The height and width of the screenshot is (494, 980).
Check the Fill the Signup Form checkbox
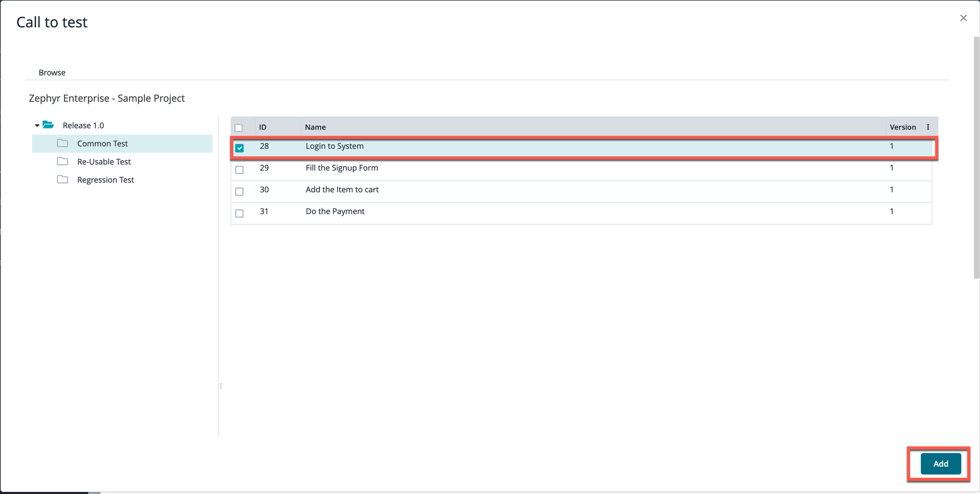pyautogui.click(x=239, y=170)
